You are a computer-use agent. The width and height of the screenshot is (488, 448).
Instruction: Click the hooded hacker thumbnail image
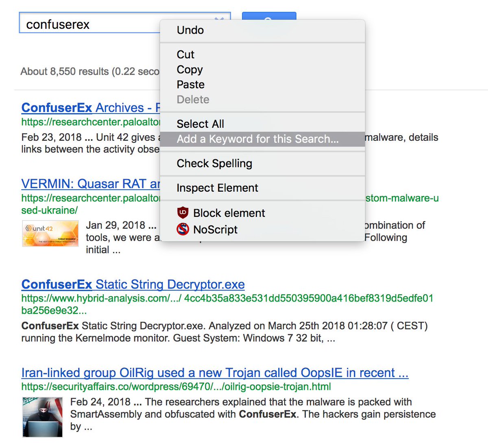pyautogui.click(x=43, y=417)
